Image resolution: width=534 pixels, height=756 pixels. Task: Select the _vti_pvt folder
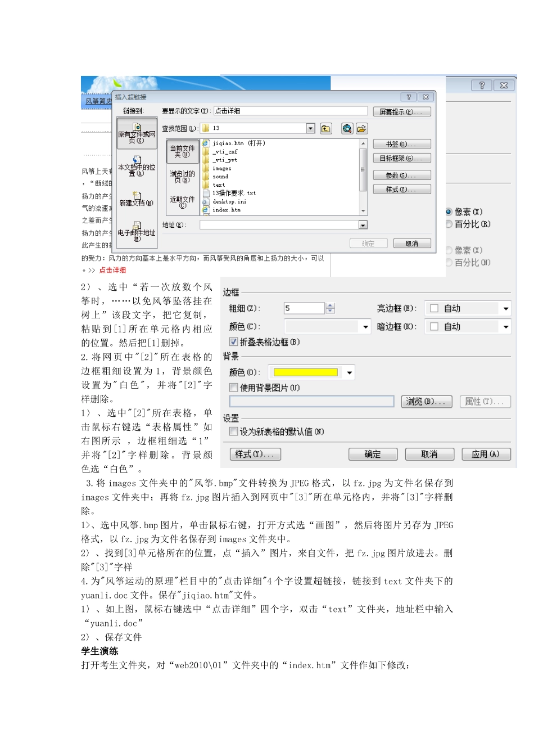click(220, 160)
